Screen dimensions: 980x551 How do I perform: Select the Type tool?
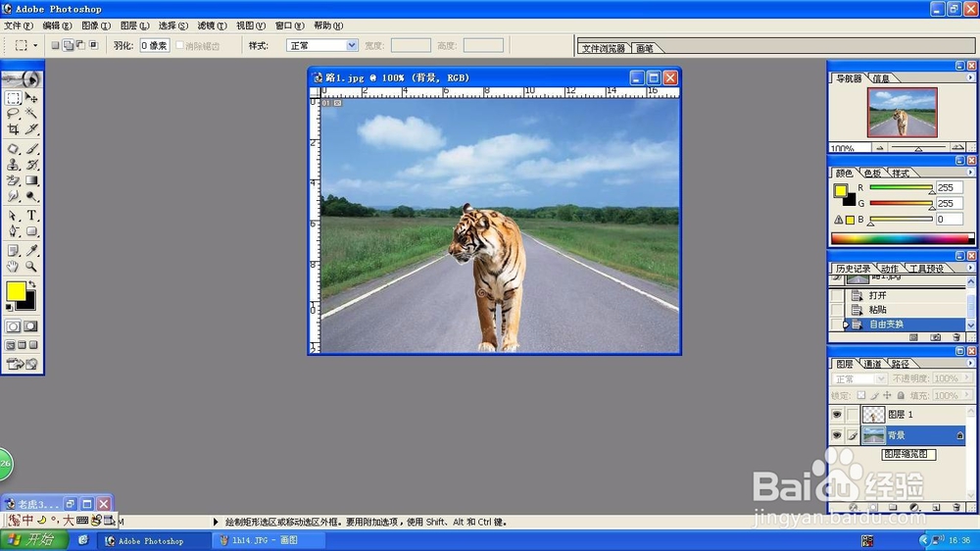coord(31,215)
